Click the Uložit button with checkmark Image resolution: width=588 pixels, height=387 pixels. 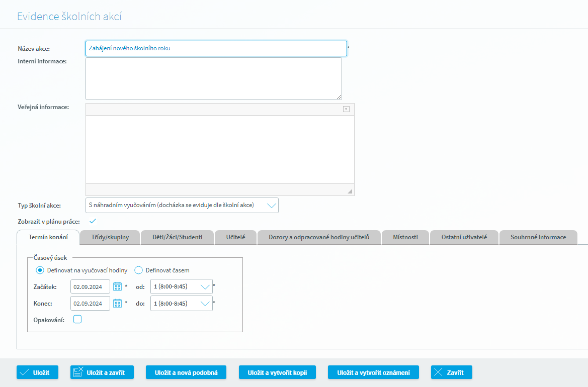(x=38, y=372)
